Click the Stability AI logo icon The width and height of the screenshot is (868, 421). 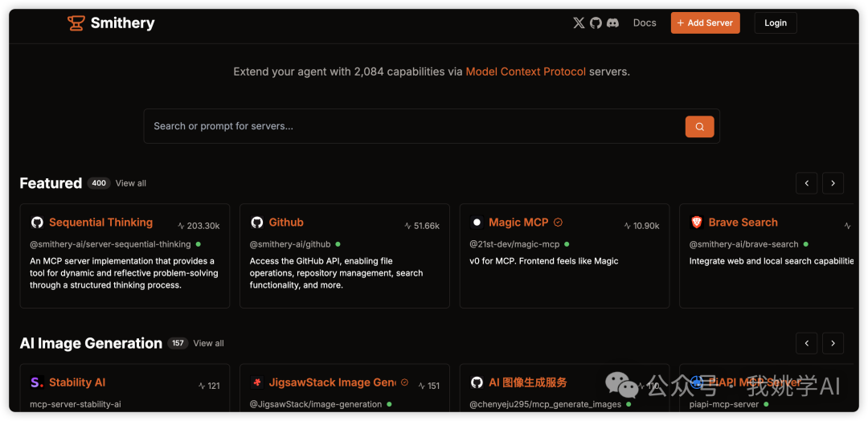coord(37,382)
